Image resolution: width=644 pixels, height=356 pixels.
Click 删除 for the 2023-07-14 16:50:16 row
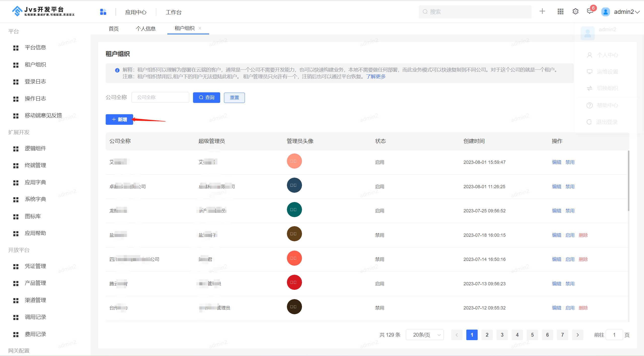point(583,259)
